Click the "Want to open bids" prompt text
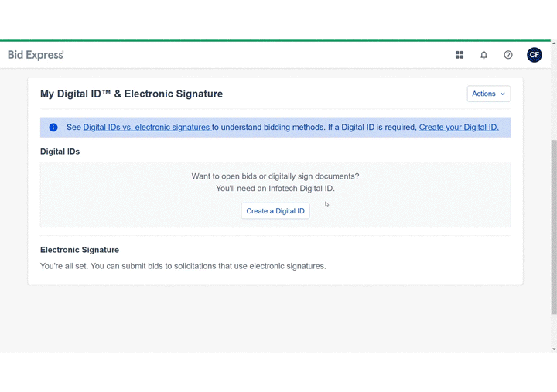Image resolution: width=557 pixels, height=392 pixels. [x=275, y=176]
